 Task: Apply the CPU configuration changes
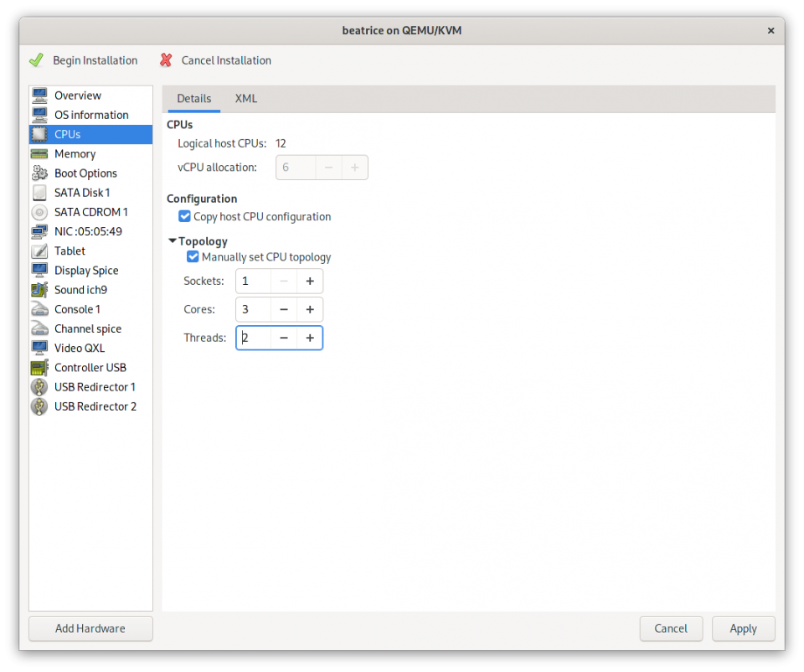[x=743, y=628]
